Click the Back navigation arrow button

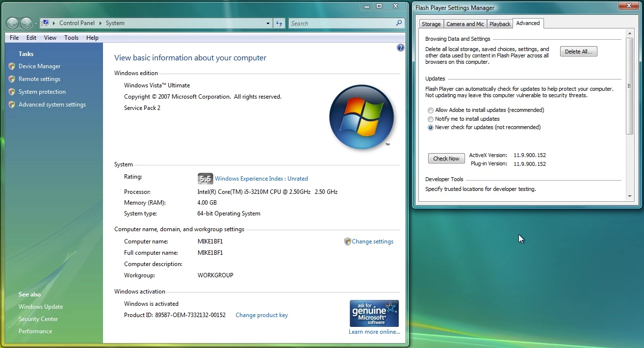pos(13,23)
